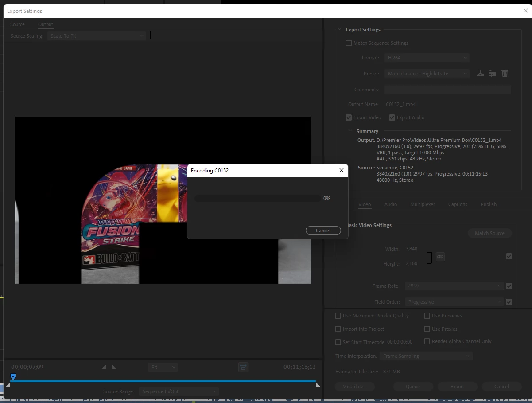Click the output name C0152_1.mp4 link
The height and width of the screenshot is (403, 532).
click(x=400, y=104)
